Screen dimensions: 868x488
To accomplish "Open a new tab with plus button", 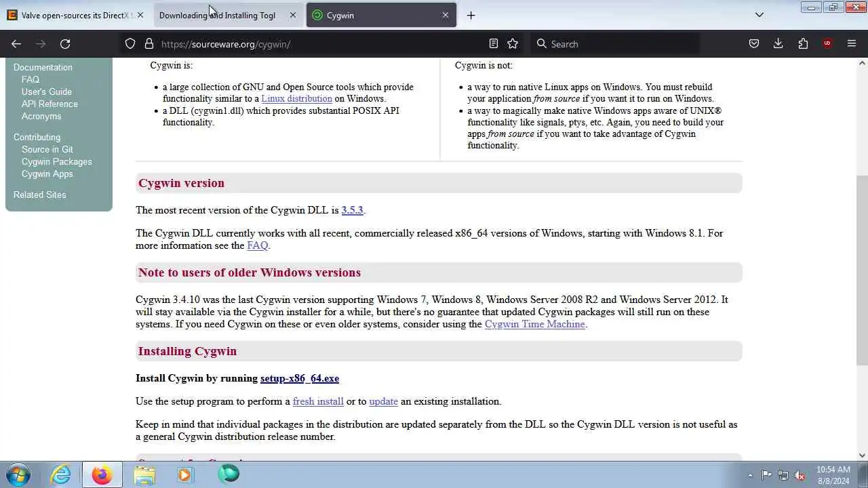I will 471,15.
